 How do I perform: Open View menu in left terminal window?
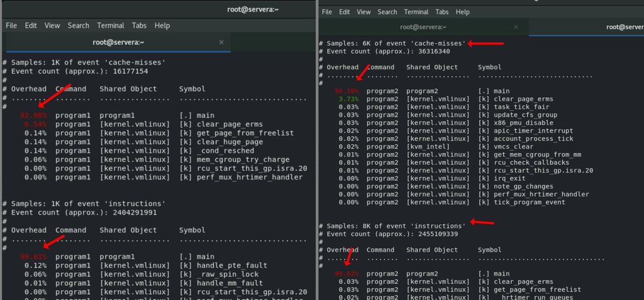pyautogui.click(x=52, y=26)
